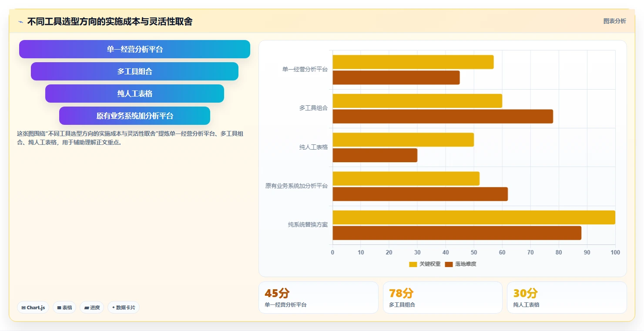Click the brown bar for 原有业务系统加分析平台
The image size is (644, 331).
click(420, 194)
